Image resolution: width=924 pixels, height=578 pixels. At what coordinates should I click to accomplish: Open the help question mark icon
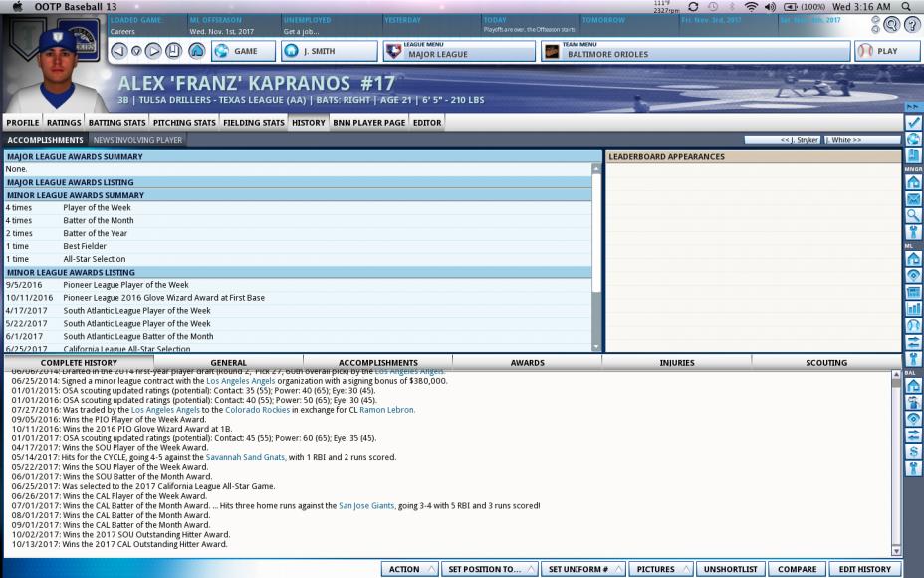click(912, 24)
